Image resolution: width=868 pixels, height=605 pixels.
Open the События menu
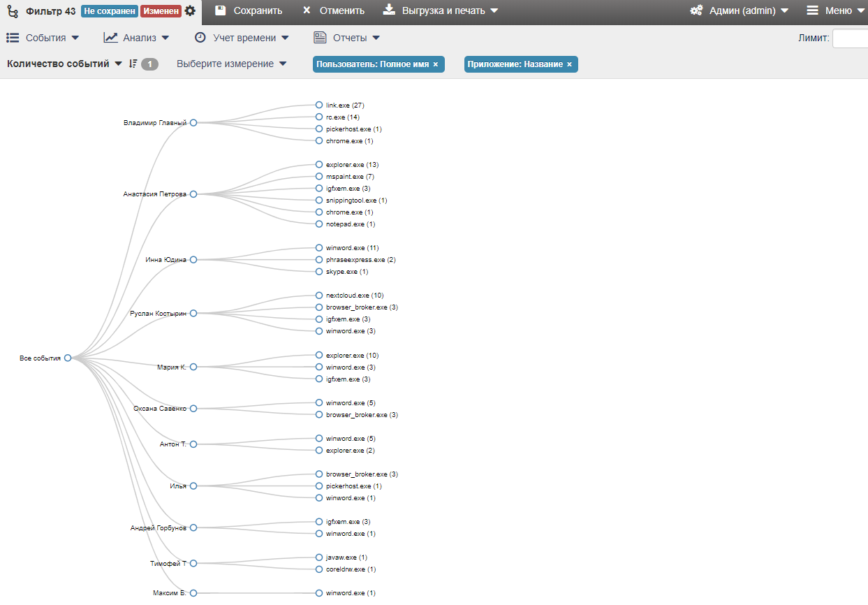pos(43,38)
